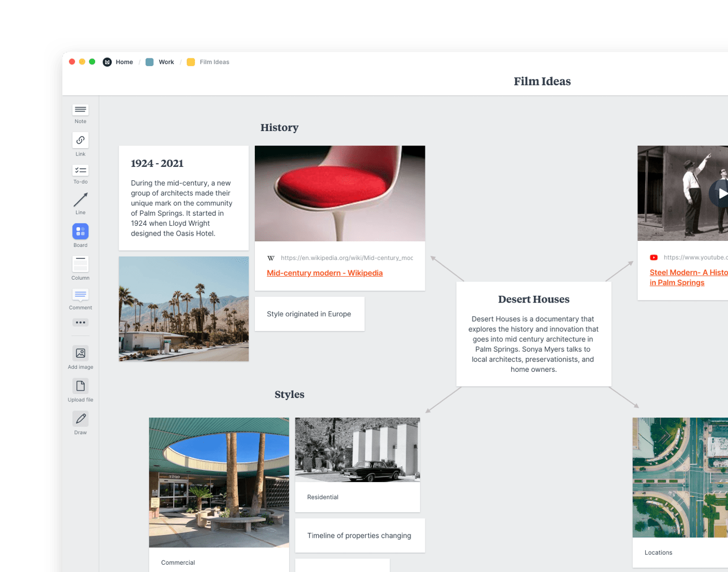Click the Desert Houses note card

[534, 334]
